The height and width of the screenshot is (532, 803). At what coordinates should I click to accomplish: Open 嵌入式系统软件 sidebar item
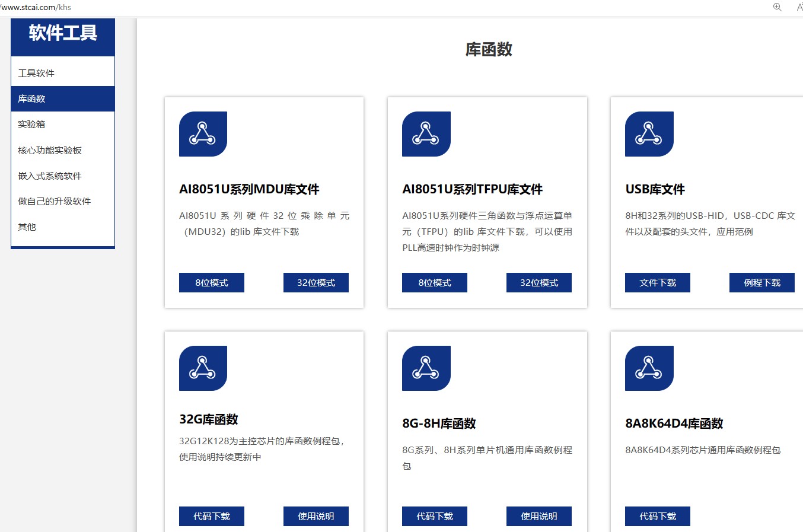[63, 176]
